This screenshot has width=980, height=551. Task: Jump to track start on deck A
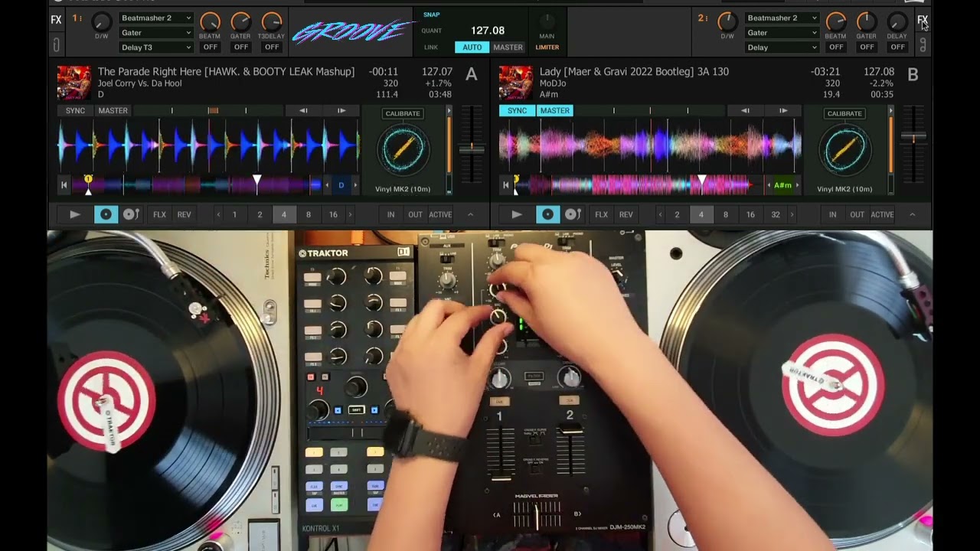64,184
